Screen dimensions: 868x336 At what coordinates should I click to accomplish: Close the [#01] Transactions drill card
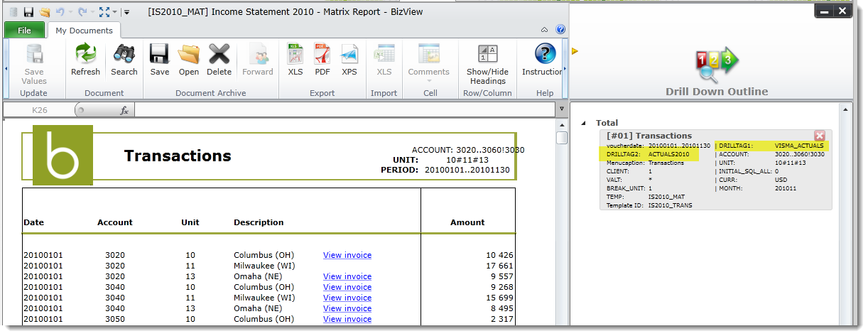(819, 136)
